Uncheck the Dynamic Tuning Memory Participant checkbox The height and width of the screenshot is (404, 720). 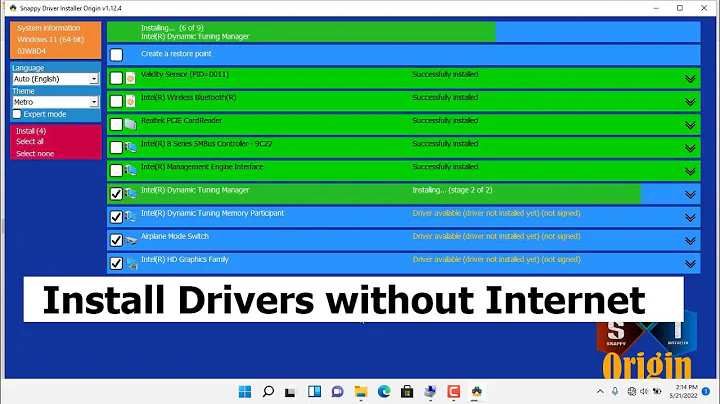coord(117,217)
